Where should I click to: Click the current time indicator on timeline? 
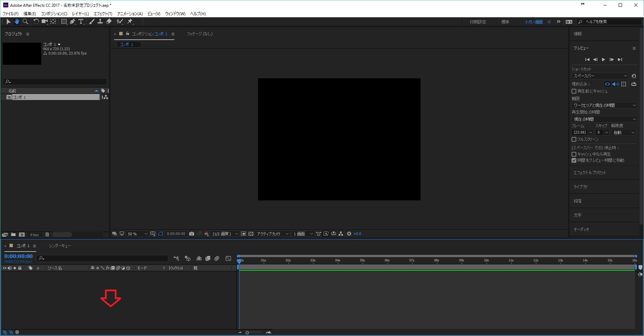click(239, 261)
